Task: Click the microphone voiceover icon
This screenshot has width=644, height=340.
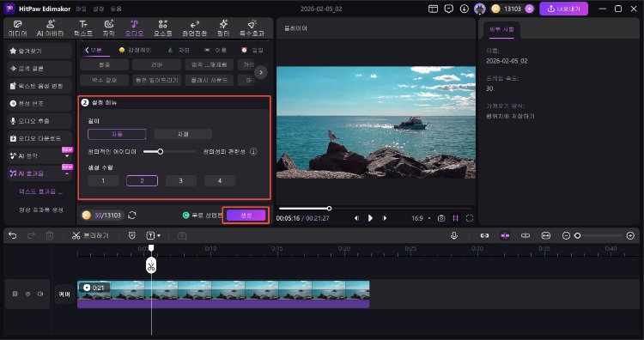Action: 454,235
